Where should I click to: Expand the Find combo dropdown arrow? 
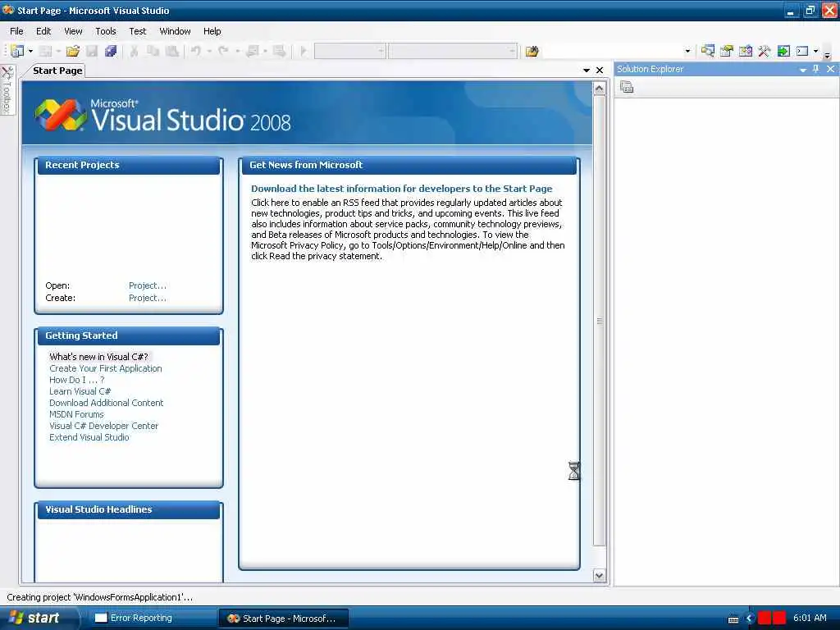(687, 52)
